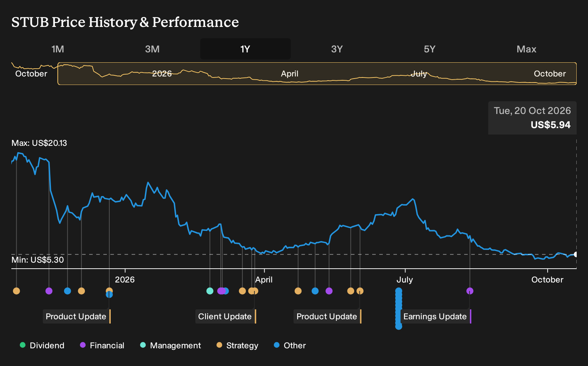Open the Product Update label right of April
The width and height of the screenshot is (588, 366).
[x=328, y=316]
